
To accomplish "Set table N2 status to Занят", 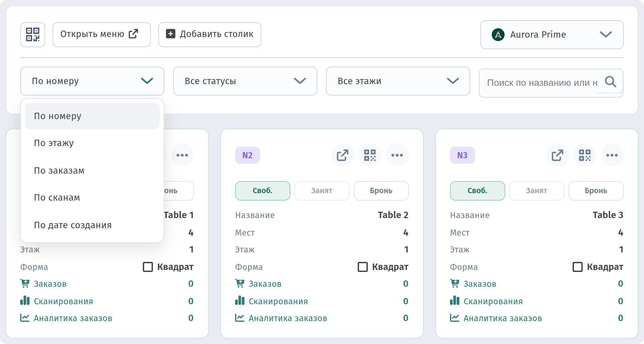I will click(x=322, y=191).
